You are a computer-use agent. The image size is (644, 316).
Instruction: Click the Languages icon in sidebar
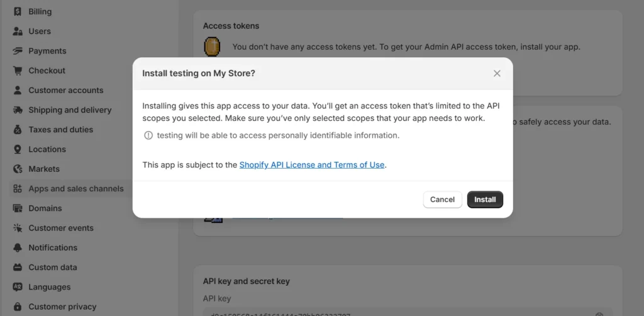[x=18, y=287]
